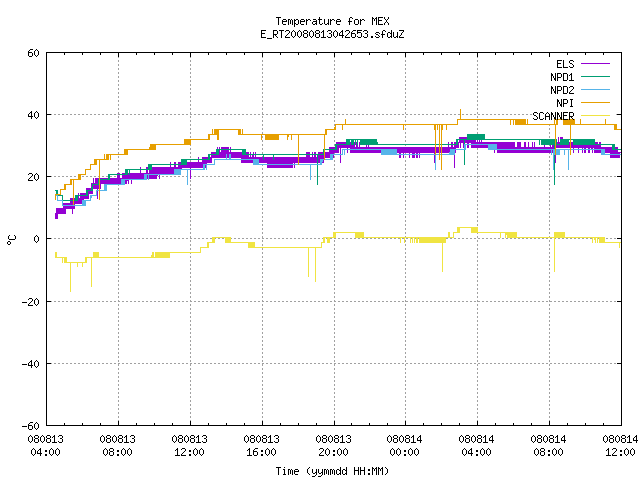The image size is (640, 480).
Task: Click the SCANNER legend label
Action: 553,116
